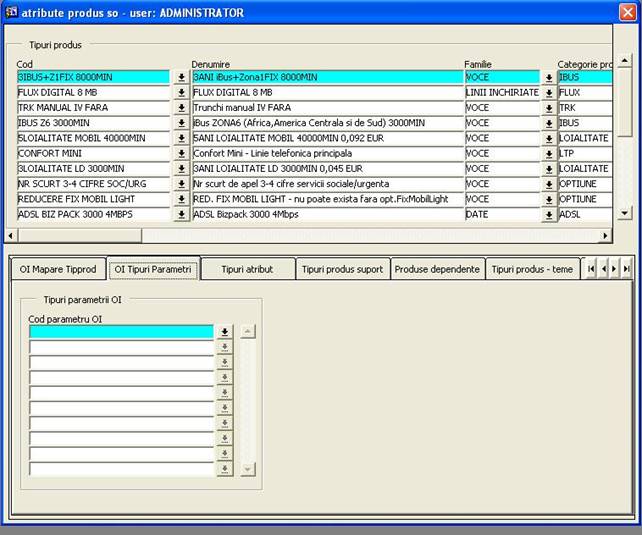Viewport: 642px width, 535px height.
Task: Select the Produse dependente tab
Action: pos(437,269)
